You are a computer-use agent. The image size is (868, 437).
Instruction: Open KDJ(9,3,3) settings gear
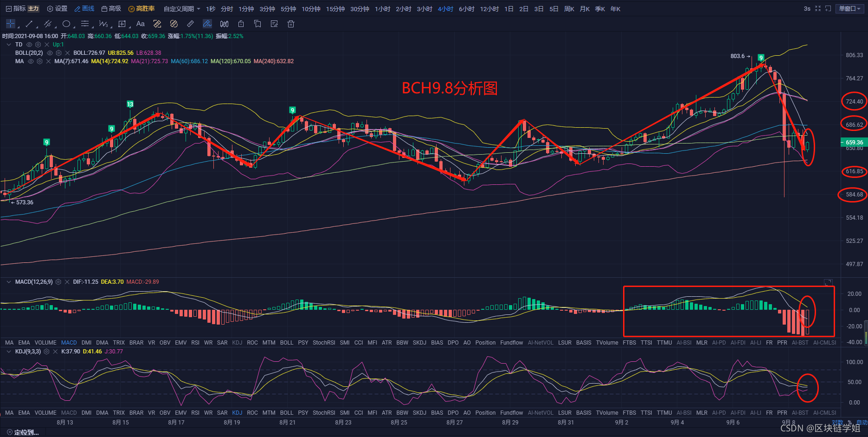[x=46, y=352]
